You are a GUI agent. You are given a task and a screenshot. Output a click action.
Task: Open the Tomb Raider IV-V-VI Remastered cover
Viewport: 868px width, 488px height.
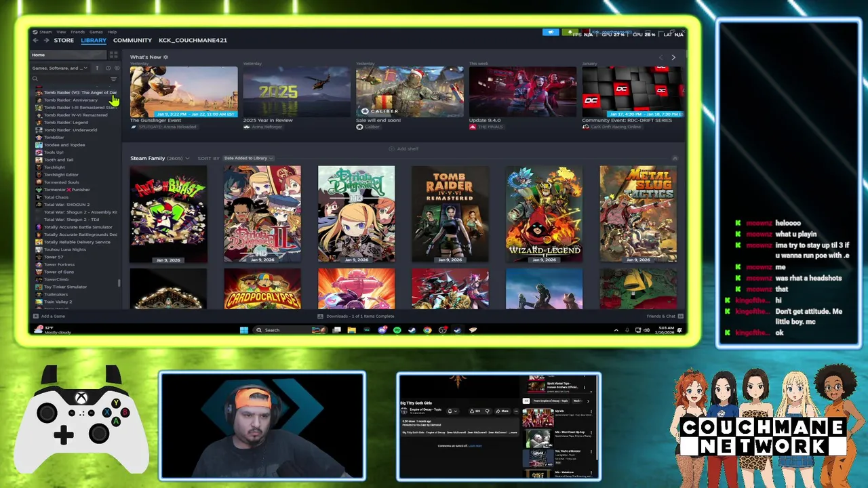tap(450, 214)
